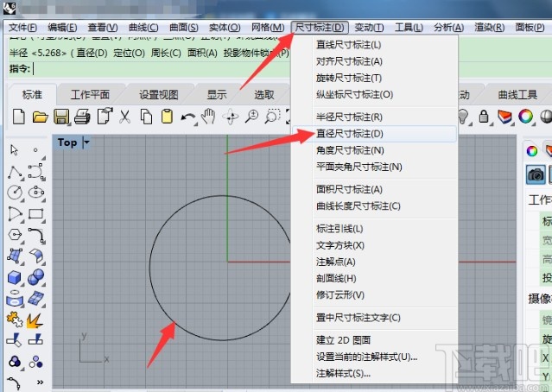Switch to the 曲线工具 toolbar tab
552x392 pixels.
pos(517,95)
